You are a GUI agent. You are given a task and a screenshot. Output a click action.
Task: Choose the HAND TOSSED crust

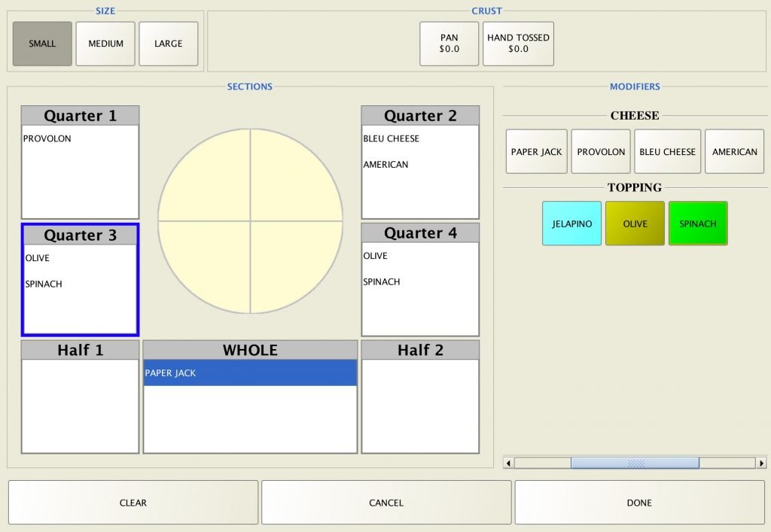pos(518,44)
